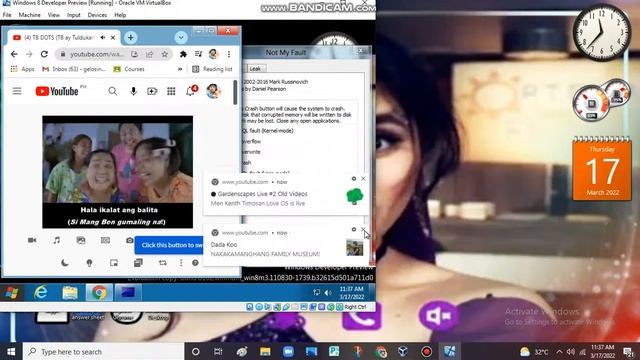Open the Courses bookmark
640x360 pixels.
pyautogui.click(x=129, y=69)
